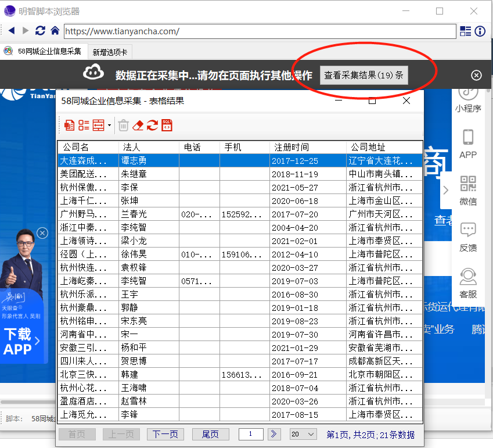Click the cloud icon in the collection banner
493x448 pixels.
pos(93,73)
